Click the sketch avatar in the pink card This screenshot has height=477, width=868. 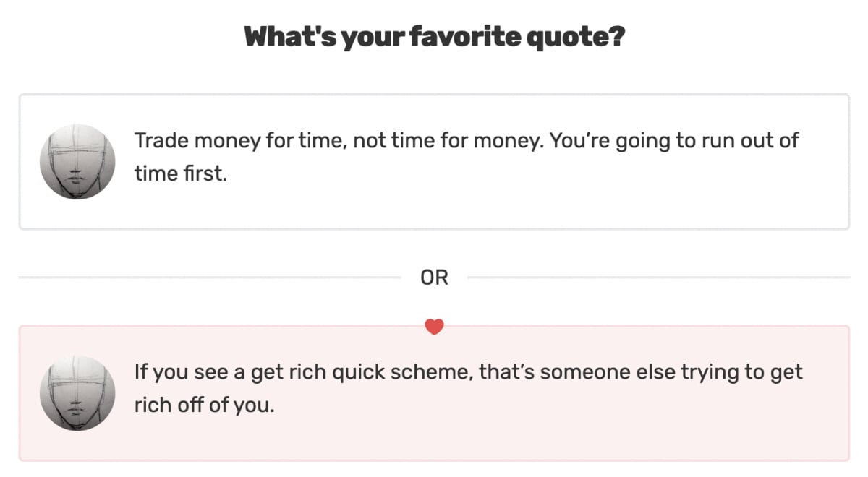[x=77, y=393]
